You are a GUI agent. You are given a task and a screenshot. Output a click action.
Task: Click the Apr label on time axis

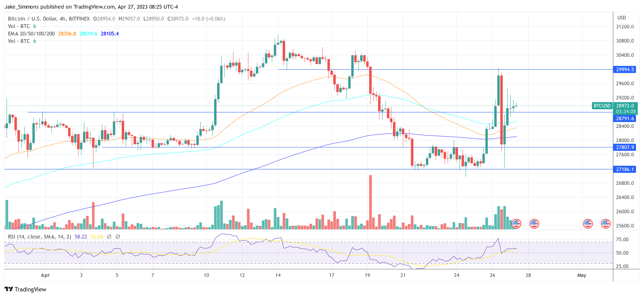coord(45,275)
